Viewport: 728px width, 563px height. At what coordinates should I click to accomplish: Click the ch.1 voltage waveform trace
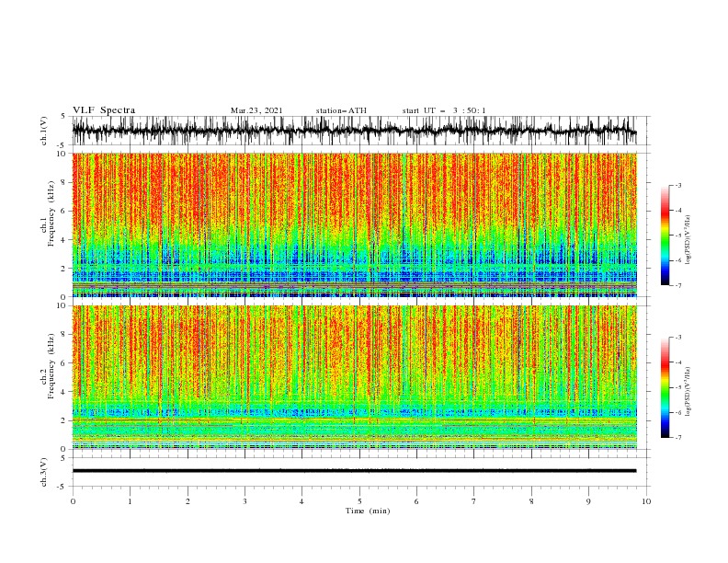coord(355,131)
